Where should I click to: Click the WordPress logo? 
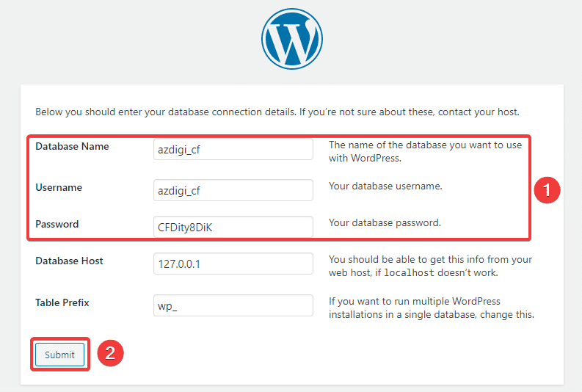pyautogui.click(x=291, y=39)
